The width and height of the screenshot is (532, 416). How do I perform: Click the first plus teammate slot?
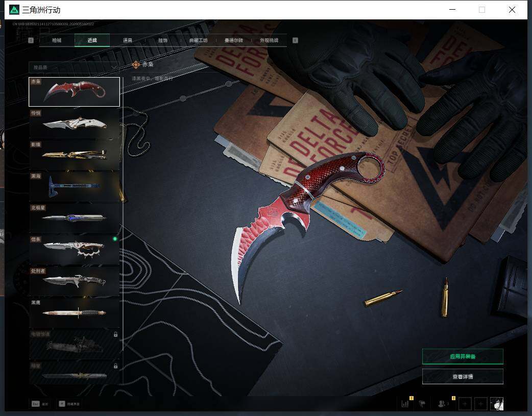coord(465,404)
